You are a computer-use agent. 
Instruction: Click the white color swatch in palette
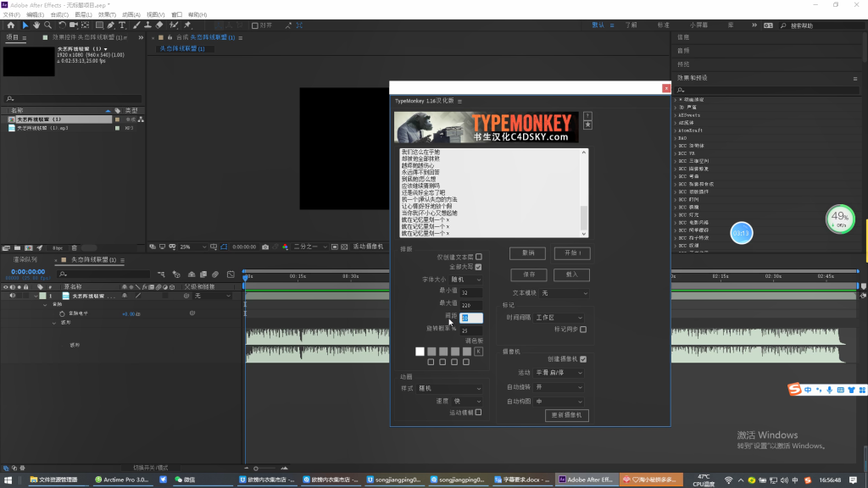click(x=420, y=352)
